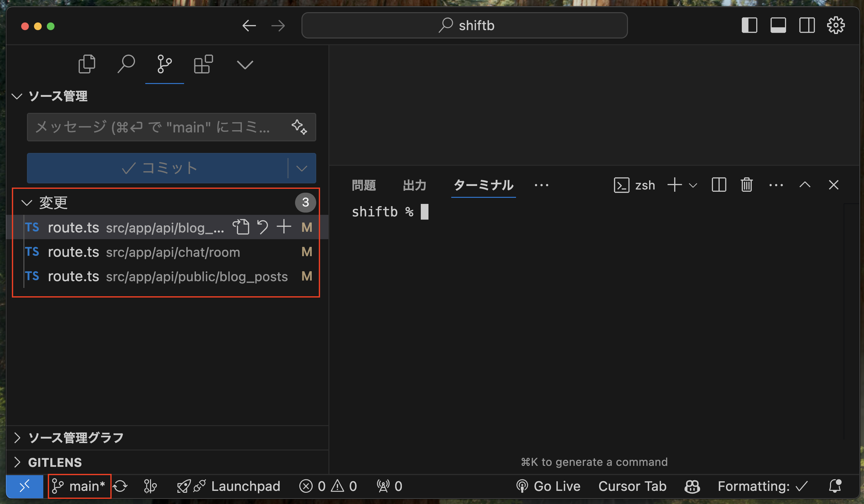Screen dimensions: 864x504
Task: Discard changes on the first route.ts
Action: click(x=263, y=227)
